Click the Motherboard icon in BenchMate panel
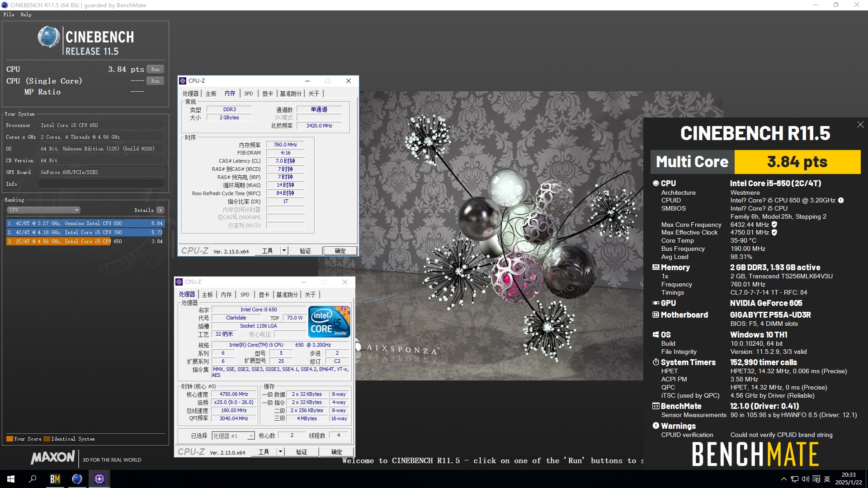 pyautogui.click(x=656, y=315)
